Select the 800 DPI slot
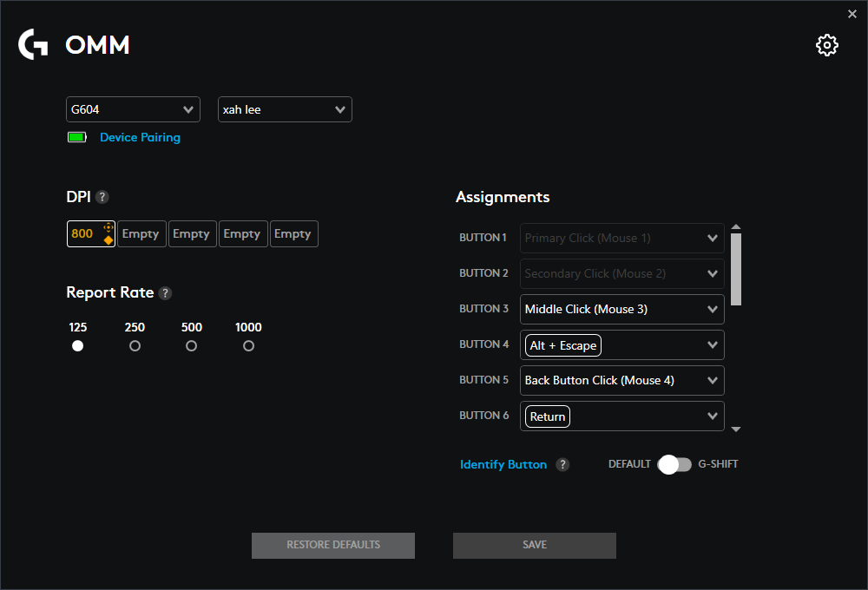This screenshot has height=590, width=868. [91, 233]
